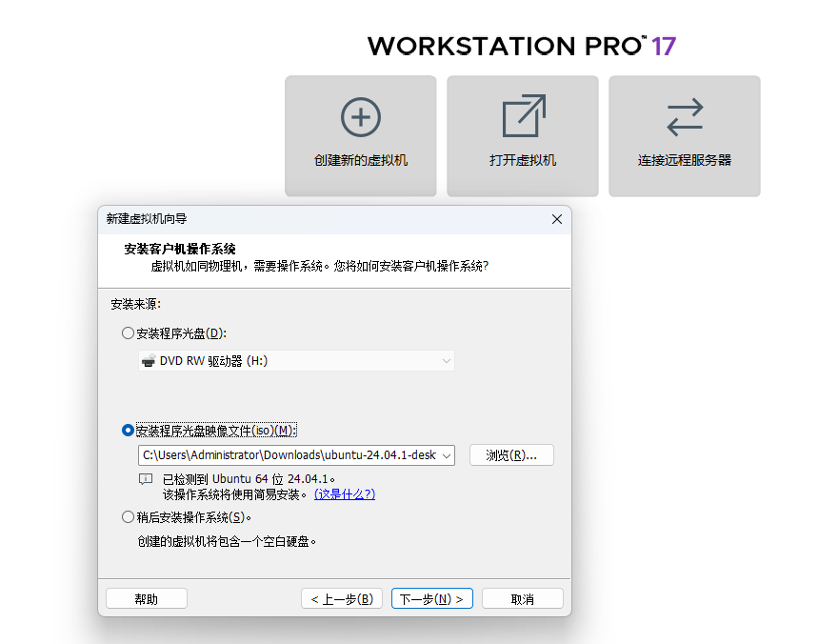Viewport: 838px width, 644px height.
Task: Click the DVD drive icon in the dropdown
Action: point(148,361)
